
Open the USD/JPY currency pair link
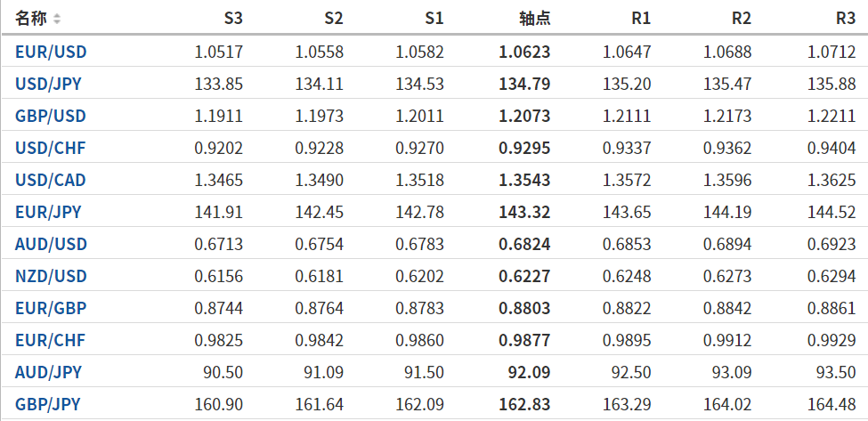[50, 85]
